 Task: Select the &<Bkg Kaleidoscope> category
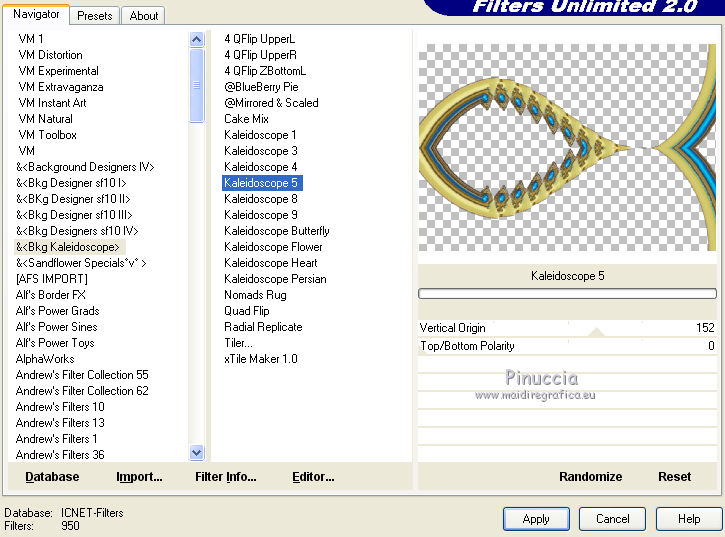coord(68,247)
